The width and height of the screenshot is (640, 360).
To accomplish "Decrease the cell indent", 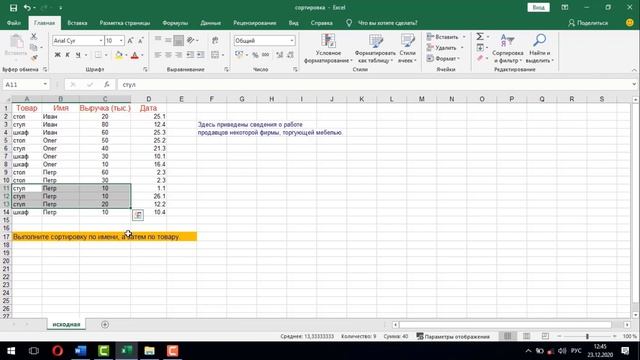I will (x=190, y=55).
